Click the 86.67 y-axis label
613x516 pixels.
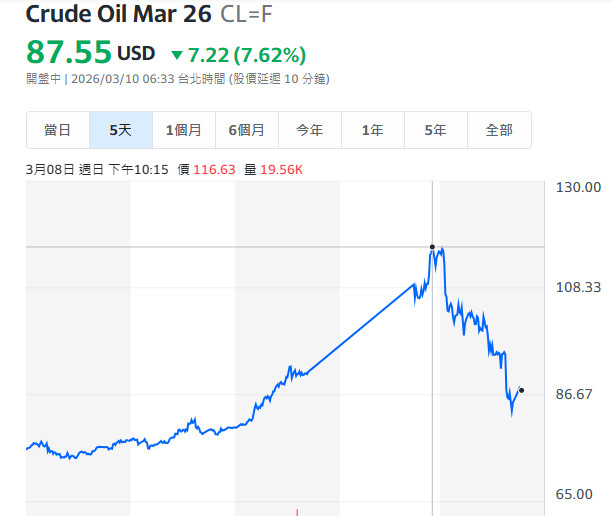[577, 395]
